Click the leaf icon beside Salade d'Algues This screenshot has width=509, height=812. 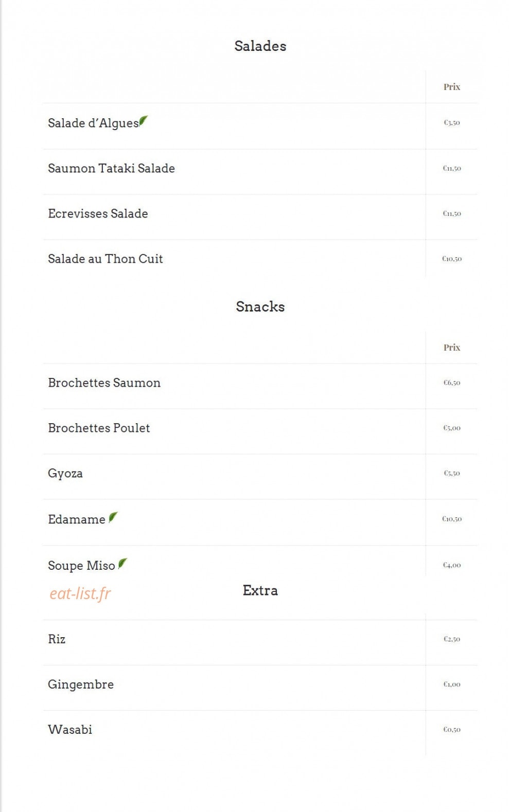pos(143,121)
